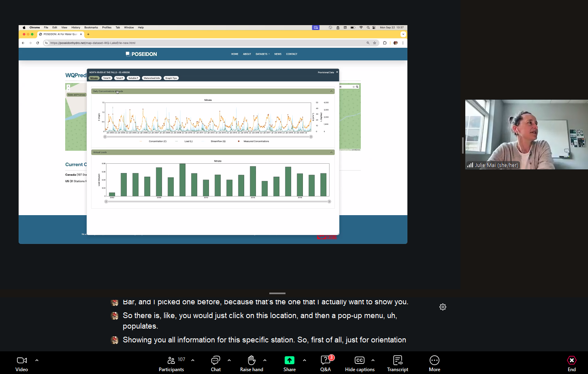
Task: Click the POSEIDON logo
Action: [x=141, y=54]
